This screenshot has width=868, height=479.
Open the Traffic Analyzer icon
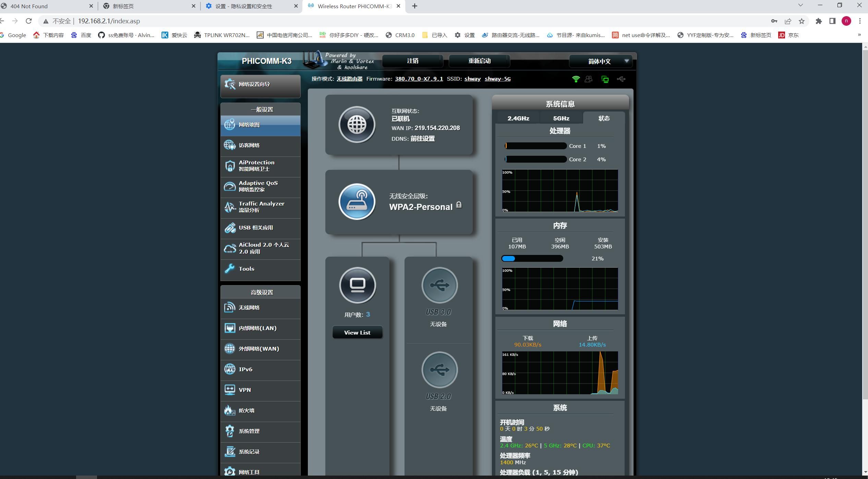[x=230, y=207]
